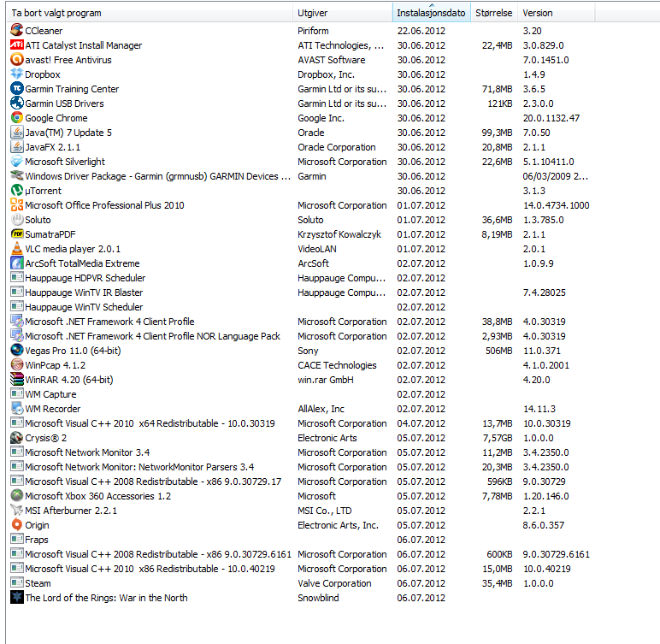
Task: Click the Google Chrome icon
Action: pos(17,117)
